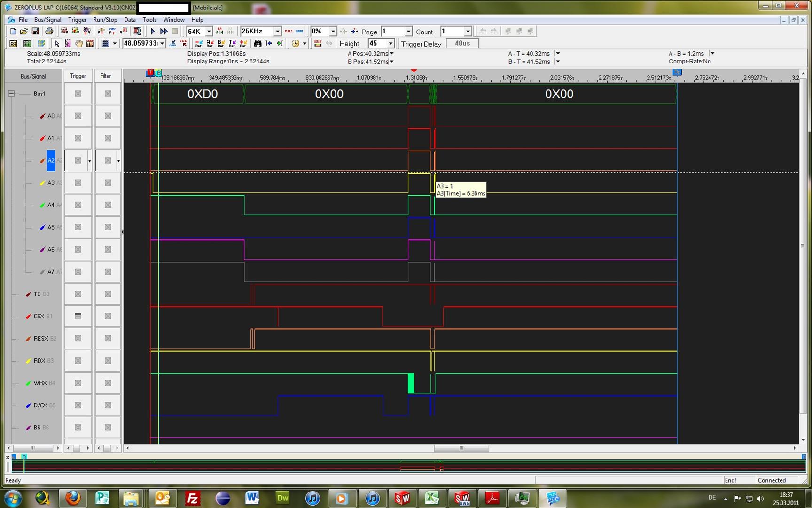Open the bus property icon with film strip
The width and height of the screenshot is (812, 508).
pos(137,31)
